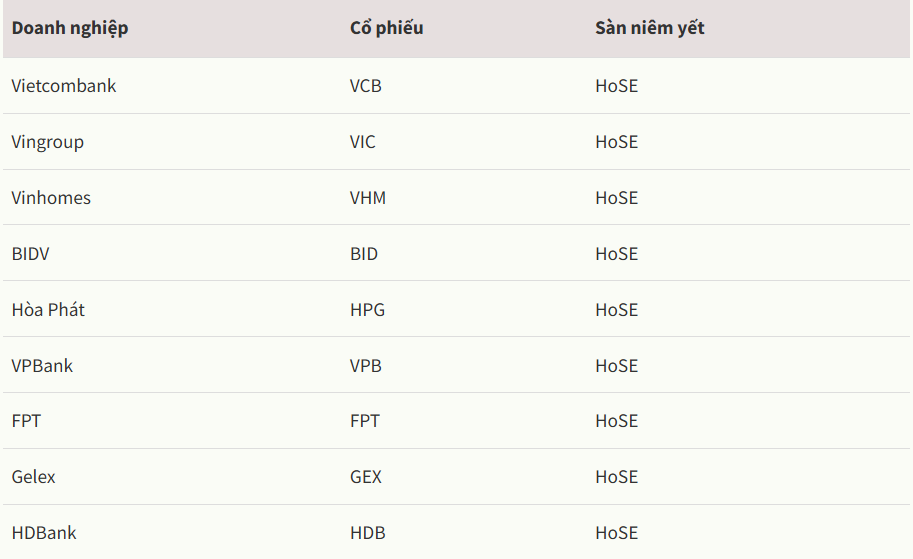Select the VPBank company name
The width and height of the screenshot is (913, 559).
[43, 365]
